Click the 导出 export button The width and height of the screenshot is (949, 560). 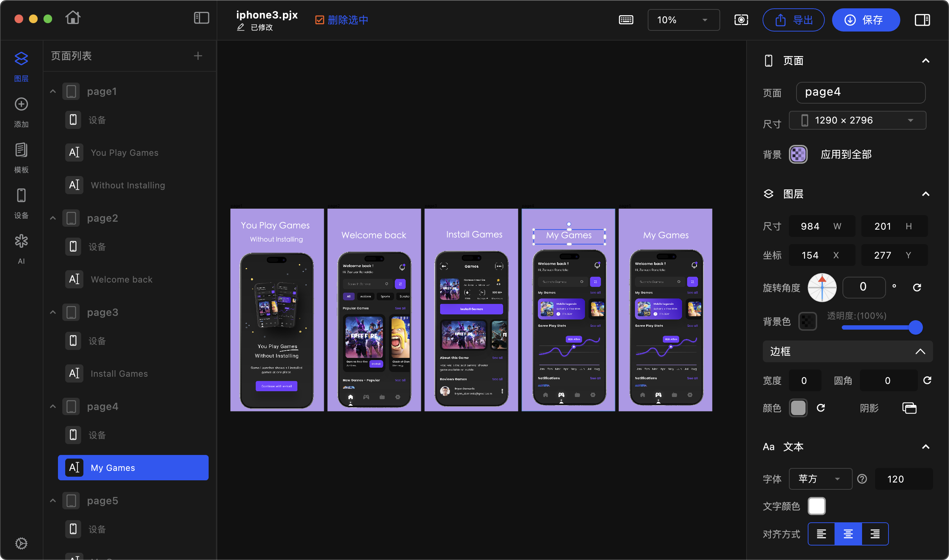coord(793,20)
